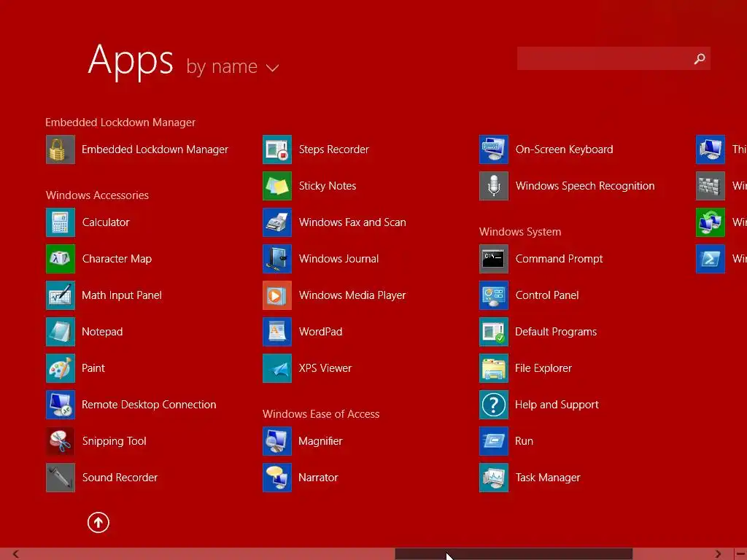Open the Command Prompt icon
The width and height of the screenshot is (747, 560).
point(494,259)
